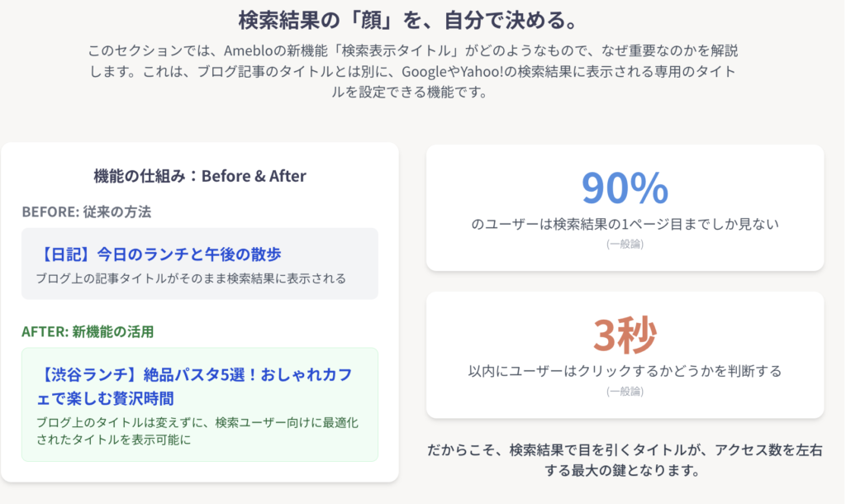Click the gray description ブログ上の記事タイトルがそのまま検索結果に表示される
The height and width of the screenshot is (504, 846).
[x=191, y=278]
